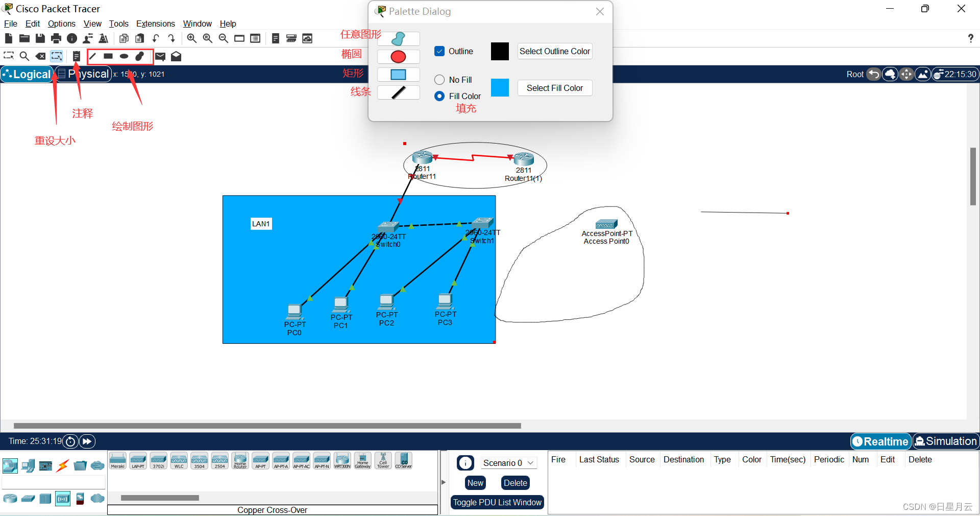Click the Delete scenario button

point(516,483)
